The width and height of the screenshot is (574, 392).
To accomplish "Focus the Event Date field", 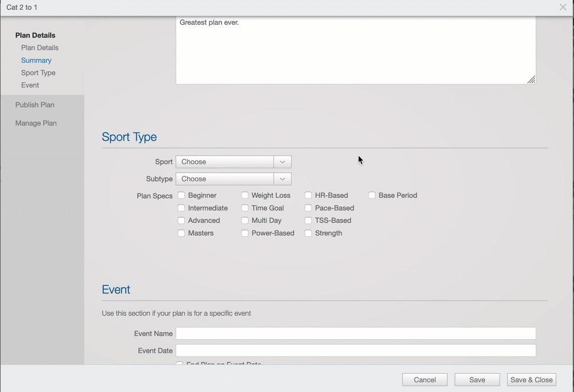I will coord(356,351).
